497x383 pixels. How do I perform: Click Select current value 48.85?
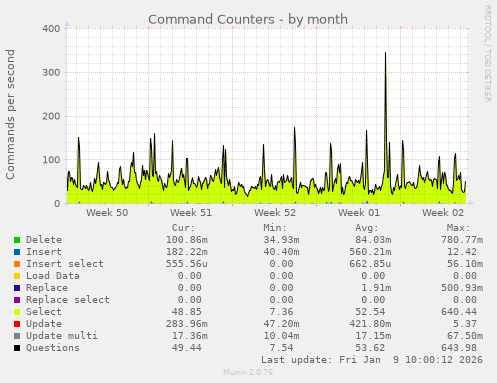[187, 312]
